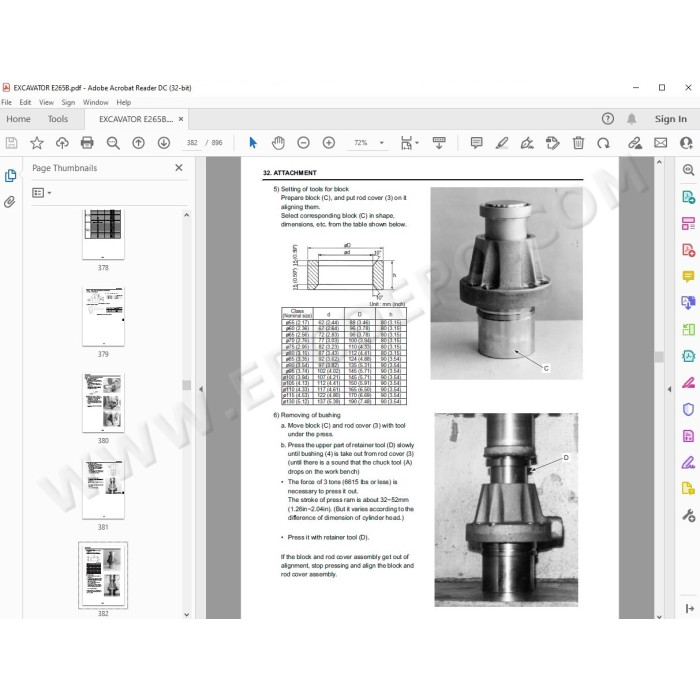This screenshot has height=700, width=700.
Task: Open the View menu
Action: pos(46,102)
